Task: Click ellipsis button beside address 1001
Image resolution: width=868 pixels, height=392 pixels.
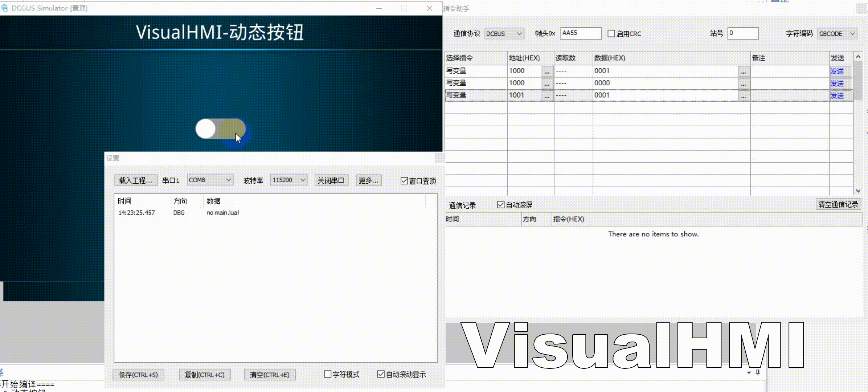Action: coord(547,96)
